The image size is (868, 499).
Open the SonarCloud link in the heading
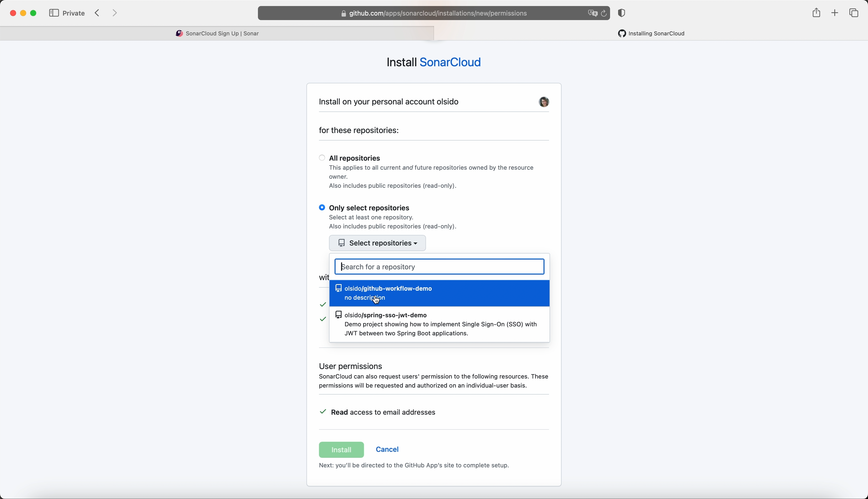pos(450,62)
